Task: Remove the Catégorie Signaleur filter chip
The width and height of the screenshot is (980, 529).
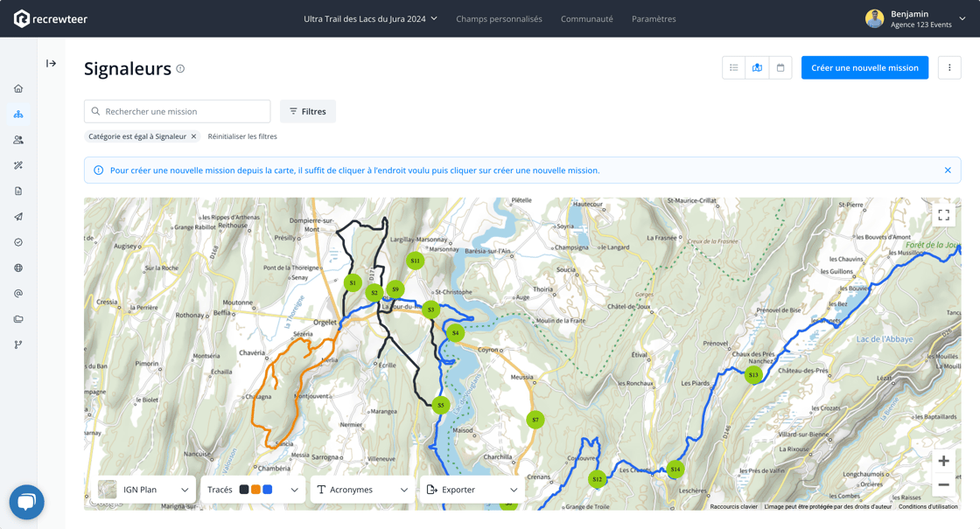Action: (193, 136)
